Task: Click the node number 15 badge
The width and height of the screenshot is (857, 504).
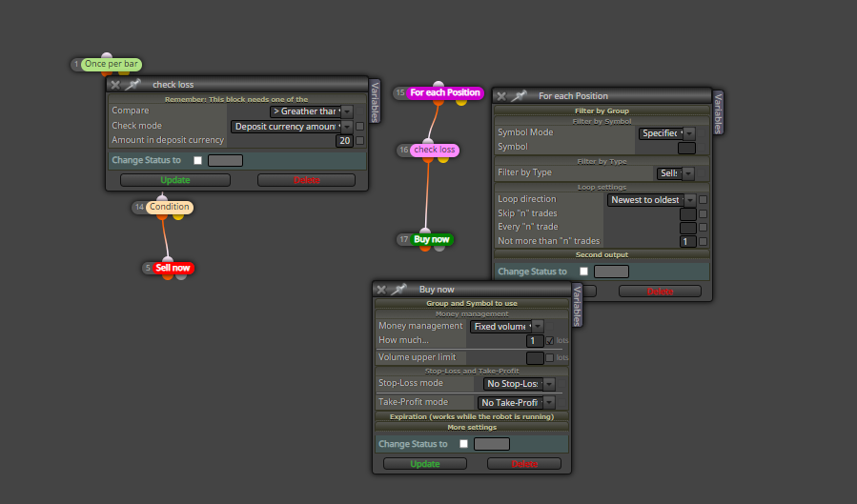Action: [400, 92]
